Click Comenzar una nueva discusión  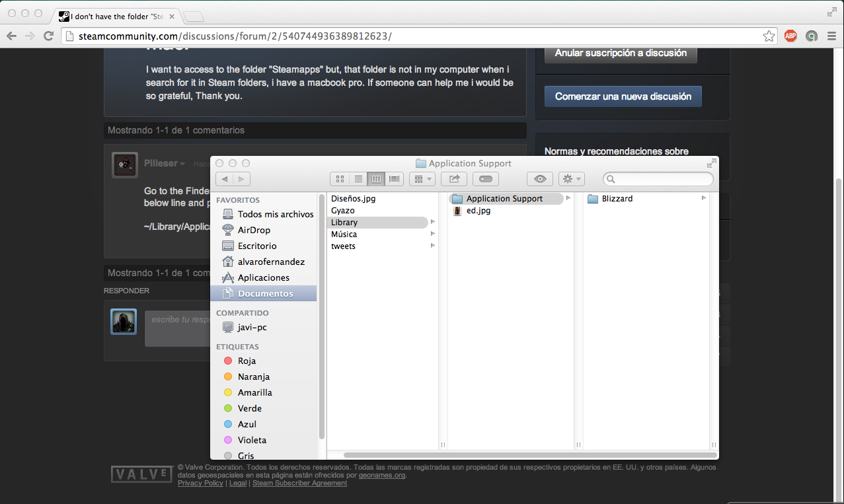[622, 96]
